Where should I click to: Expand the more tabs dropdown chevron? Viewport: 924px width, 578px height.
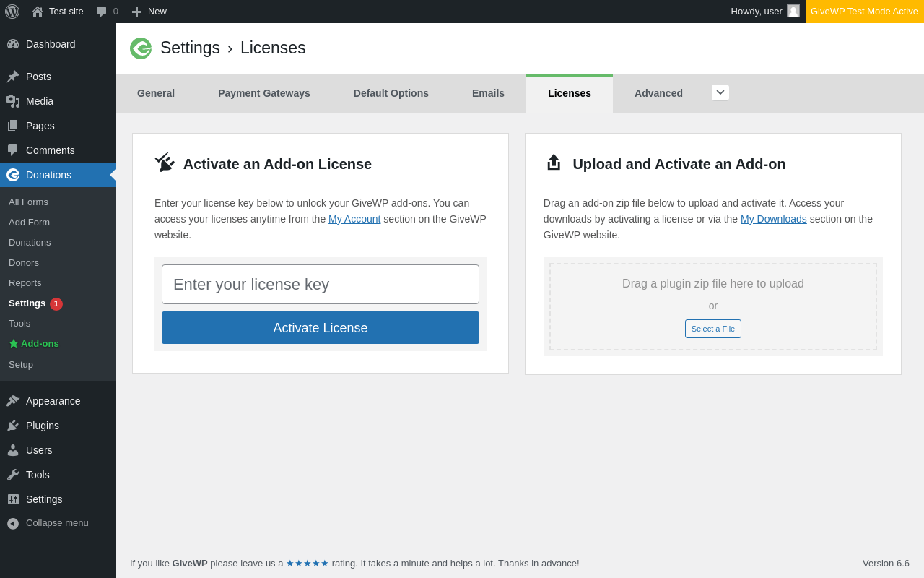(720, 92)
